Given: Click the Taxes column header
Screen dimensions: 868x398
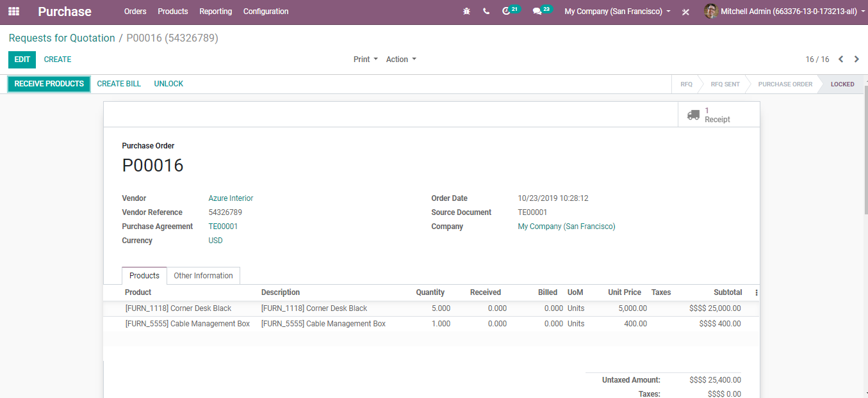Looking at the screenshot, I should pos(661,292).
